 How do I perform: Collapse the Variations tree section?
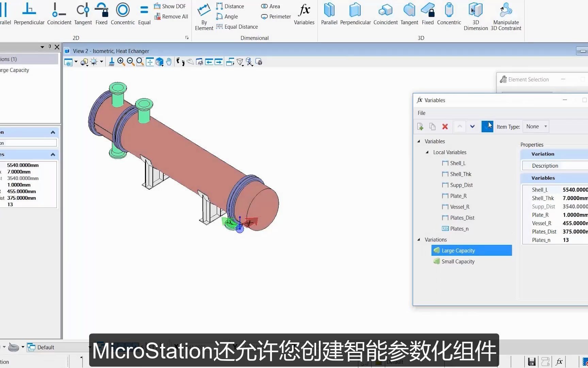pyautogui.click(x=419, y=240)
